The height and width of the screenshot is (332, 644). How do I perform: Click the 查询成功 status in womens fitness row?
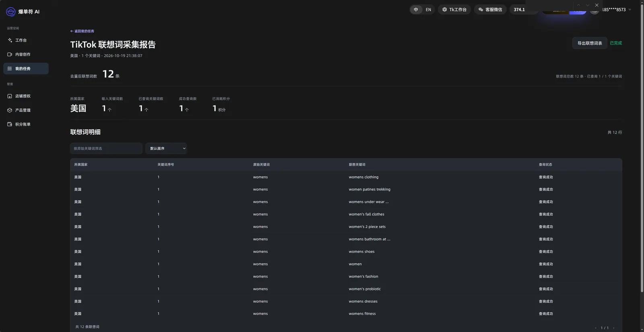pyautogui.click(x=546, y=314)
